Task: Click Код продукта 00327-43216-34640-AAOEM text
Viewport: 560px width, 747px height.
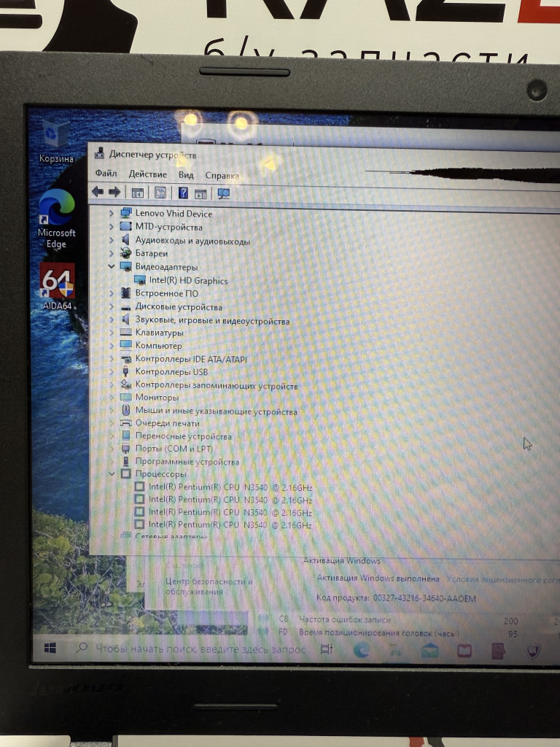Action: tap(396, 598)
